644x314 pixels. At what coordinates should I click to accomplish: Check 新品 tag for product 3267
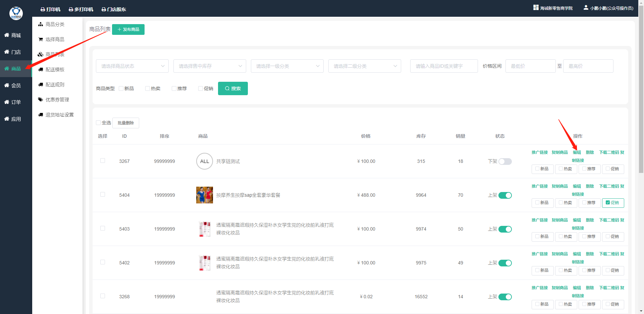(542, 169)
